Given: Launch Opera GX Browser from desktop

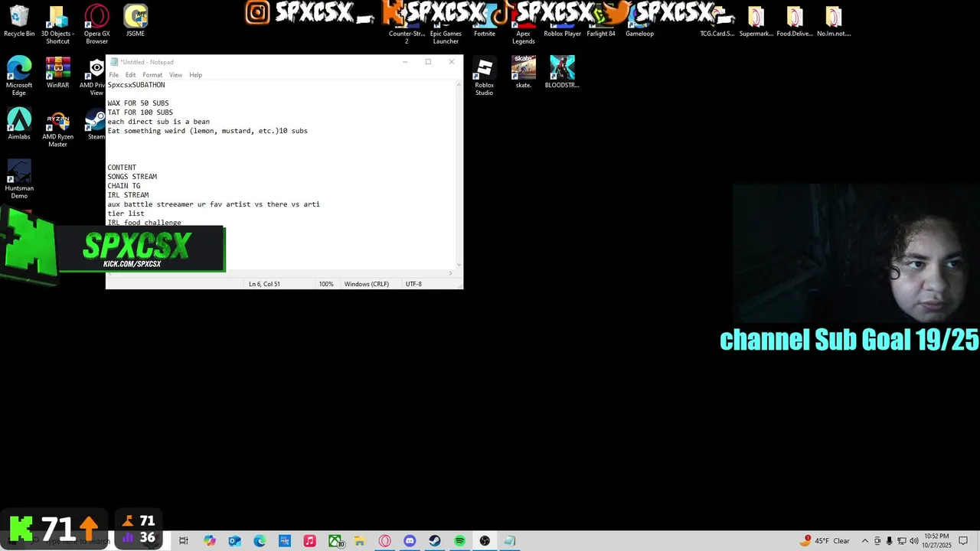Looking at the screenshot, I should tap(96, 24).
